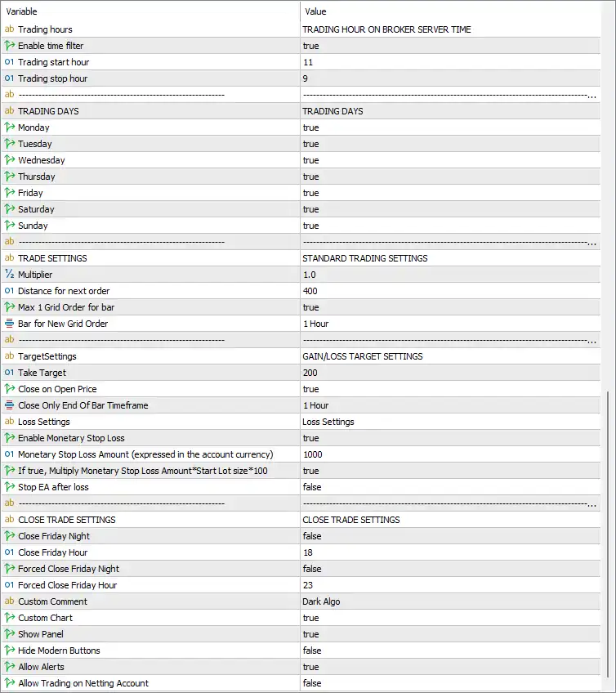Click the boolean icon beside Allow Alerts

coord(9,667)
